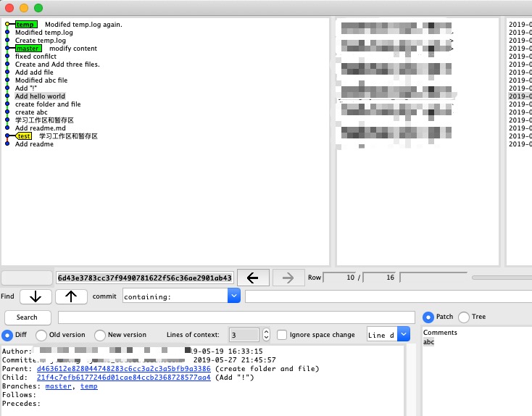Open the Line diff mode dropdown
This screenshot has width=532, height=416.
404,335
